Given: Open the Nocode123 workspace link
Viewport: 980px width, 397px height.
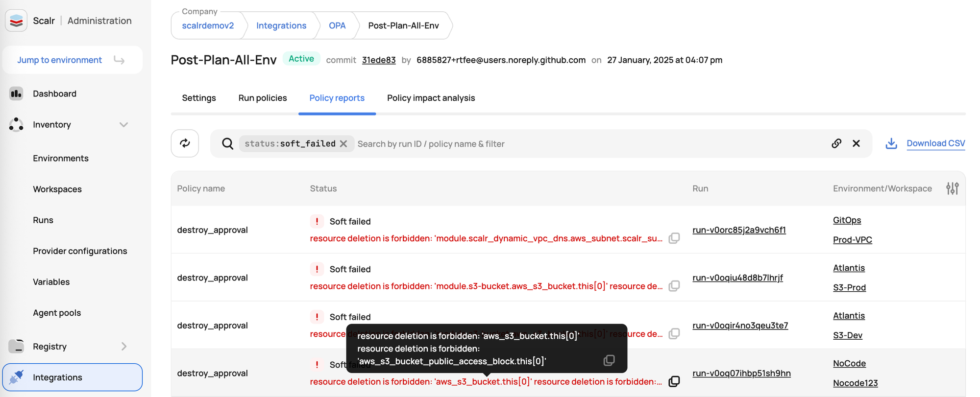Looking at the screenshot, I should (x=855, y=383).
